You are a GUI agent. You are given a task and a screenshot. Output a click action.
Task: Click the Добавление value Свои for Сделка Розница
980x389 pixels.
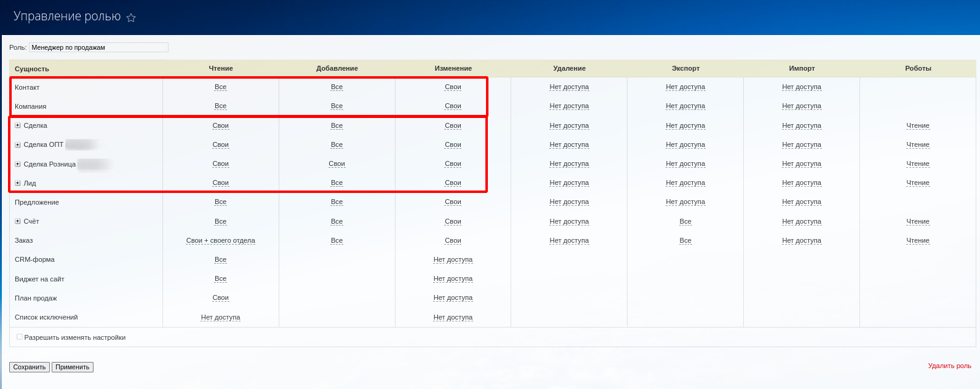point(337,164)
